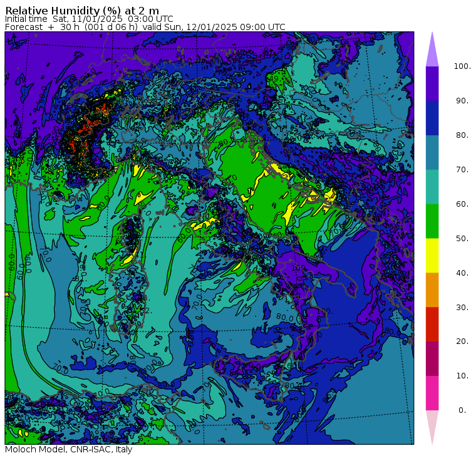The image size is (476, 458).
Task: Select the green 50–60 legend band
Action: pos(432,221)
